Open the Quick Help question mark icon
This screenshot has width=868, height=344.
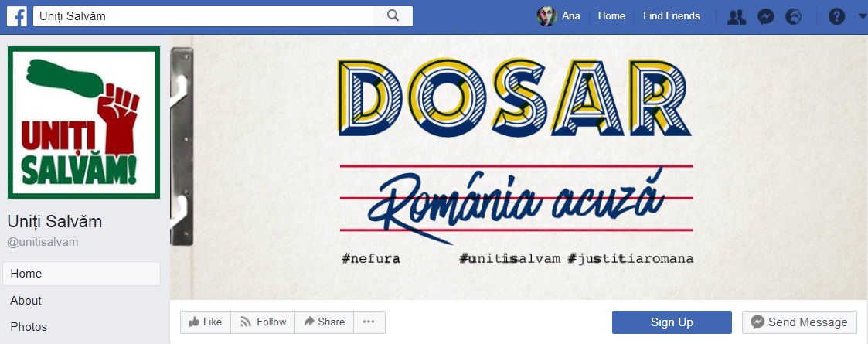click(836, 16)
